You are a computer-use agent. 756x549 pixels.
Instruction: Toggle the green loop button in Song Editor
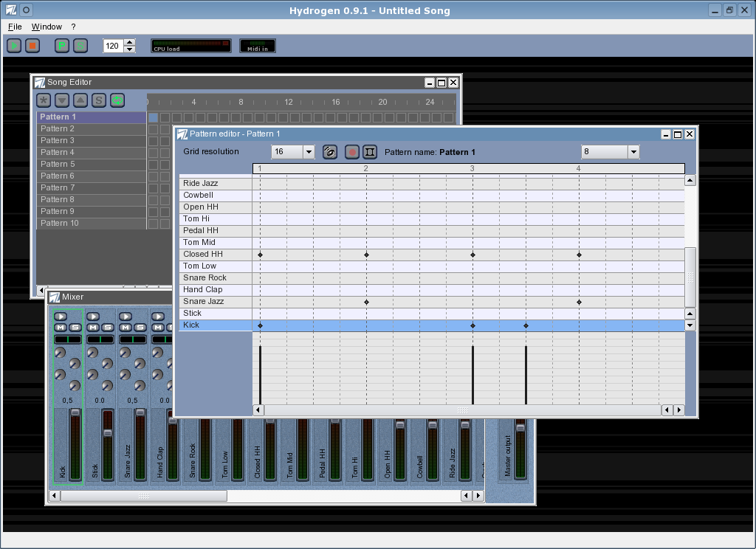(x=117, y=100)
